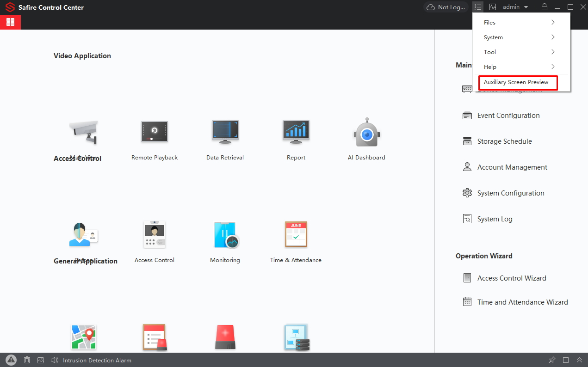
Task: Launch AI Dashboard robot icon
Action: 366,131
